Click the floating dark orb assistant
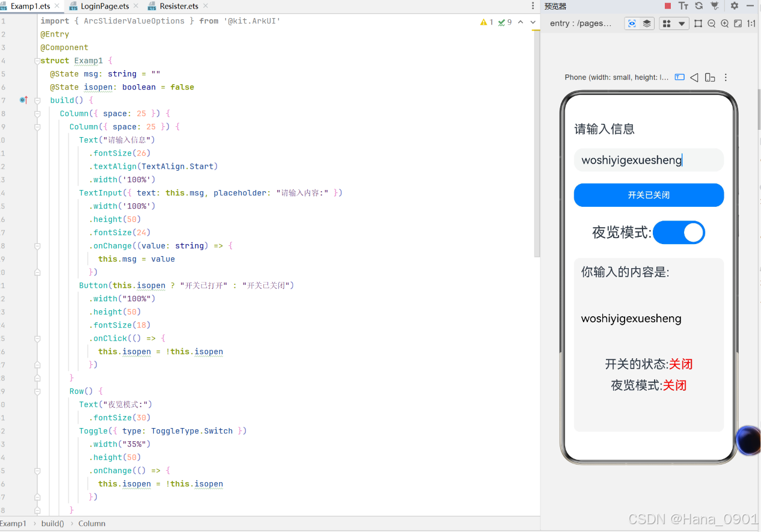761x532 pixels. (x=749, y=440)
